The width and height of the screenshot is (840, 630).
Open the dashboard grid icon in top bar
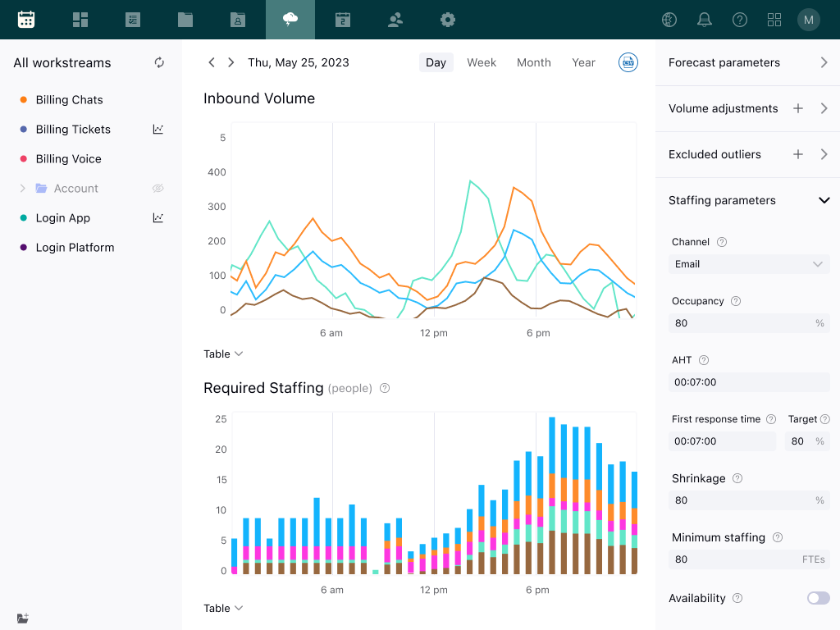[x=80, y=20]
